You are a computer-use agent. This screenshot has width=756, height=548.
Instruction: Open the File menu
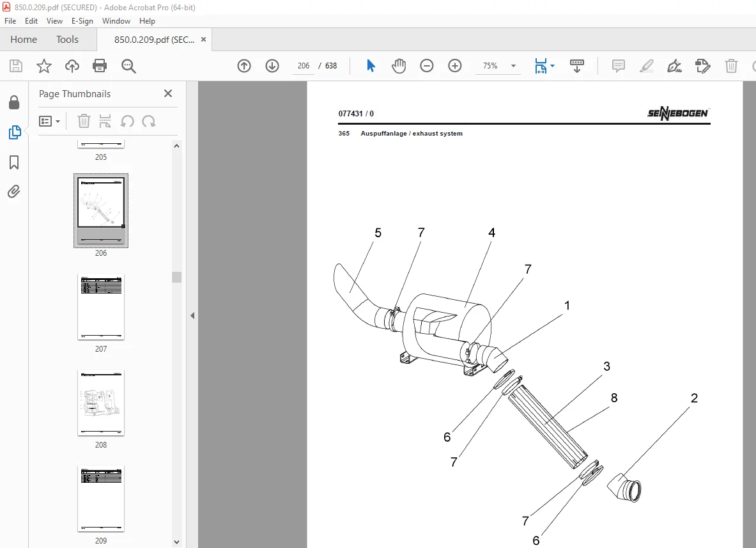pos(10,20)
